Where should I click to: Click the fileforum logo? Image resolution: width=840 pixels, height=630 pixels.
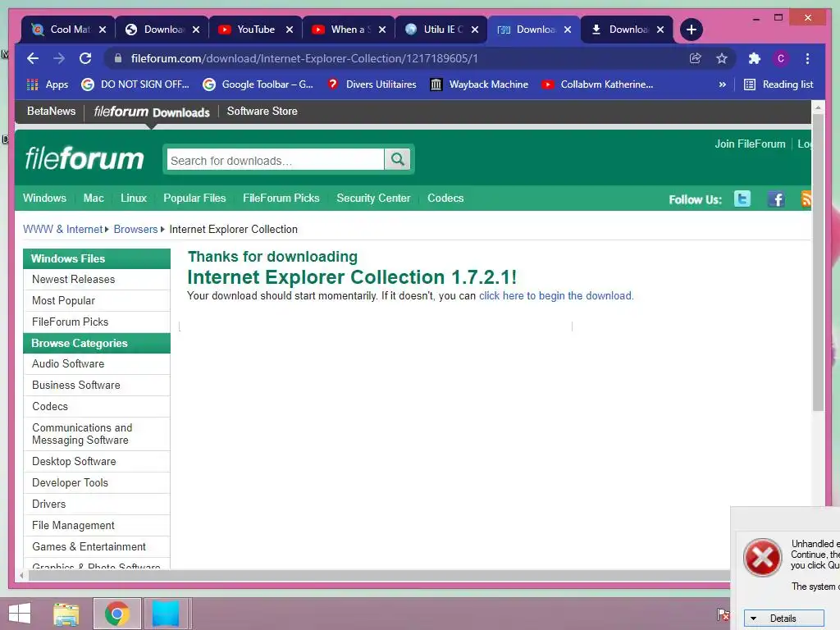[x=84, y=158]
